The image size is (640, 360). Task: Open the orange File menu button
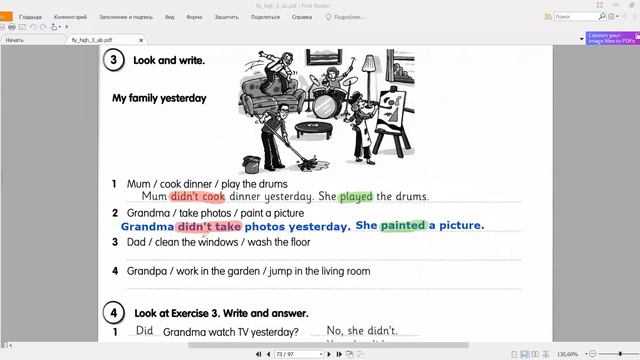coord(6,17)
